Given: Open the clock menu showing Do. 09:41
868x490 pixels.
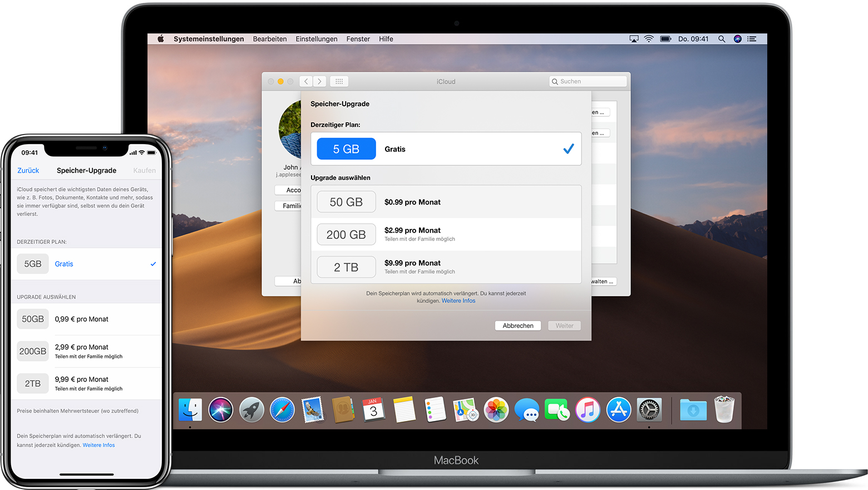Looking at the screenshot, I should (x=693, y=39).
